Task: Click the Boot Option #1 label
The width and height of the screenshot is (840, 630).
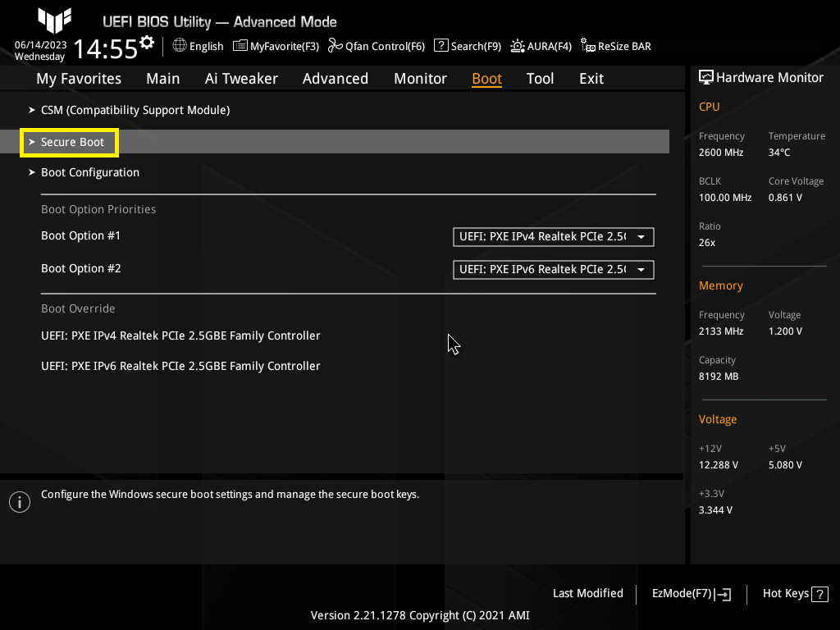Action: tap(81, 235)
